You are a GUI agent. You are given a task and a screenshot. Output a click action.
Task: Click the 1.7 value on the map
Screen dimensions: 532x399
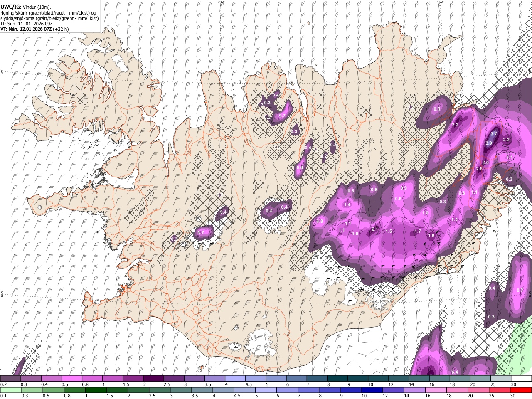click(x=418, y=232)
